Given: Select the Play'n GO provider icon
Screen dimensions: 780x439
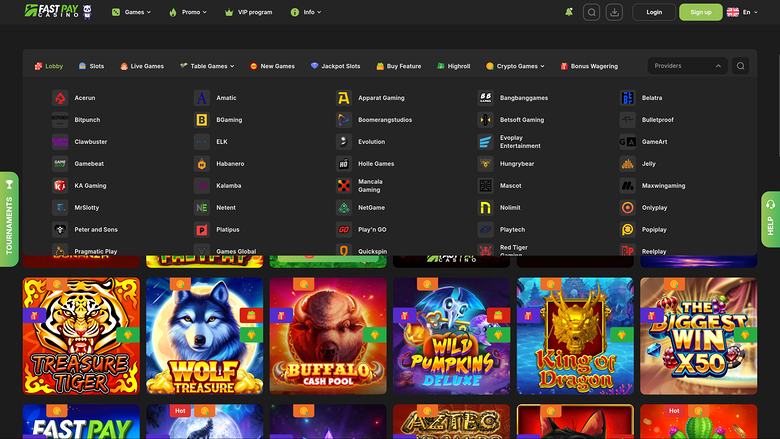Looking at the screenshot, I should pyautogui.click(x=344, y=229).
